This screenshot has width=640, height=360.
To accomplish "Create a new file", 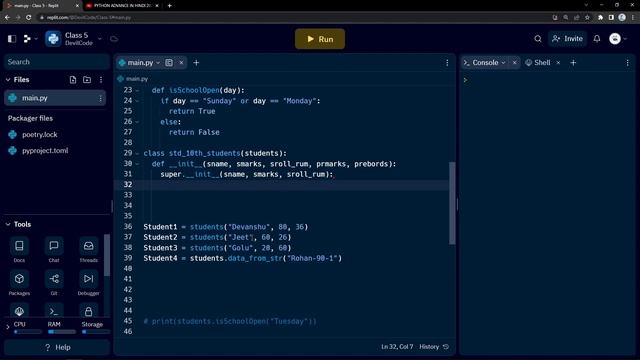I will coord(73,80).
